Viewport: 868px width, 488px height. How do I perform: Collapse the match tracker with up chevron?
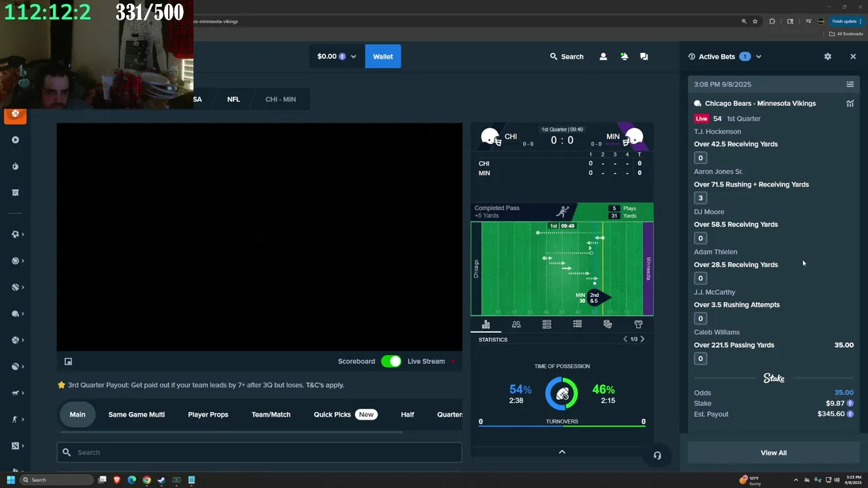pos(561,452)
